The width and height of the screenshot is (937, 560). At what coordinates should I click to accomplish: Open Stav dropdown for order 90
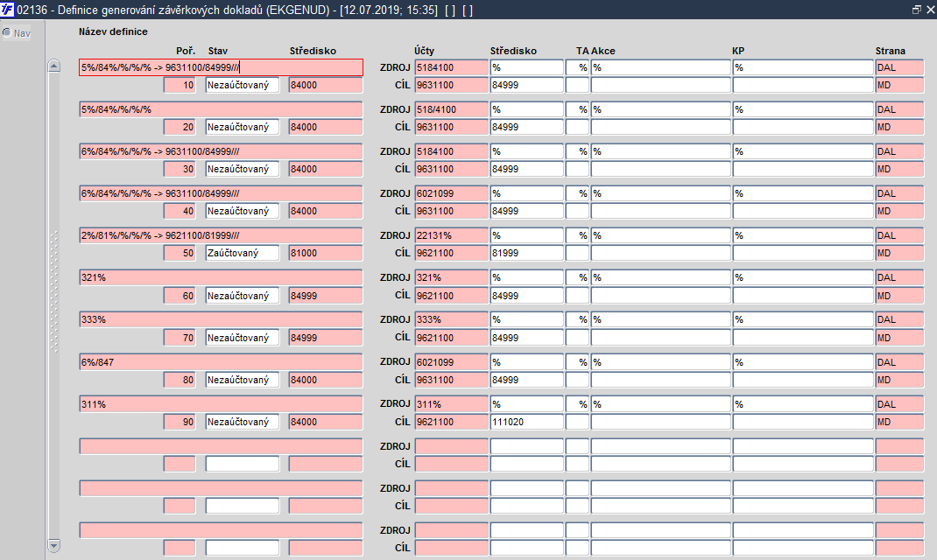(x=242, y=422)
